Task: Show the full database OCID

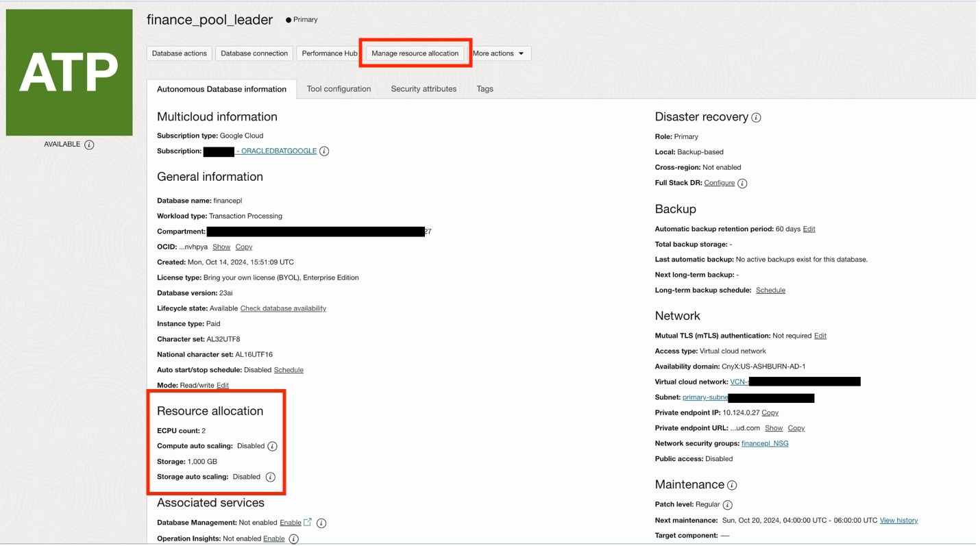Action: (221, 247)
